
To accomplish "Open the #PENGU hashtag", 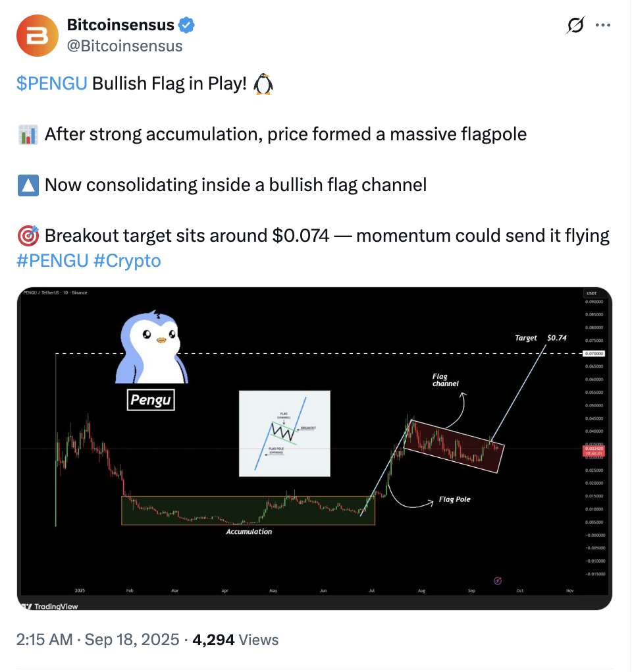I will [52, 261].
